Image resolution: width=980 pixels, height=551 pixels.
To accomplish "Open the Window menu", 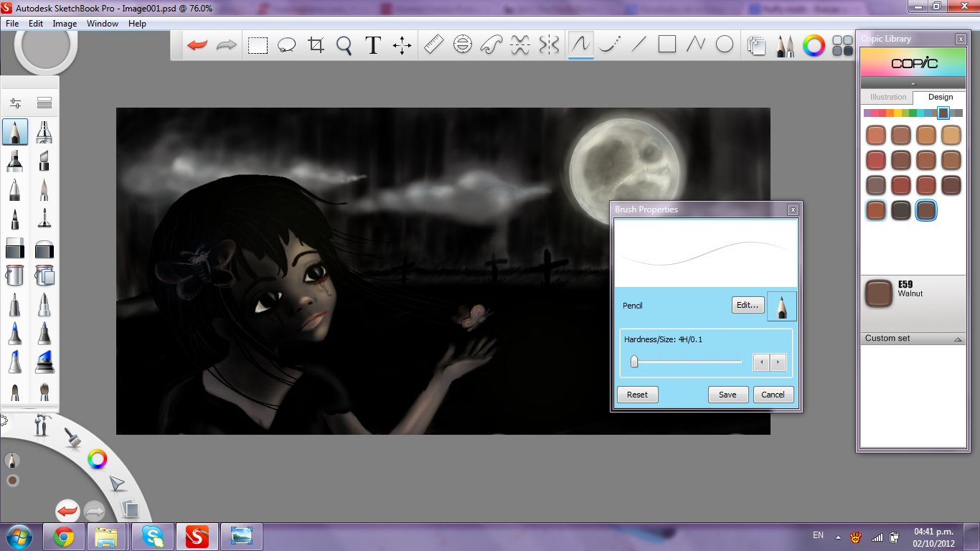I will 103,24.
